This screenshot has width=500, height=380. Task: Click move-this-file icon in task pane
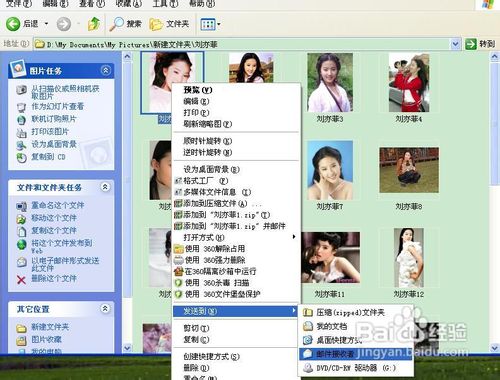click(22, 219)
